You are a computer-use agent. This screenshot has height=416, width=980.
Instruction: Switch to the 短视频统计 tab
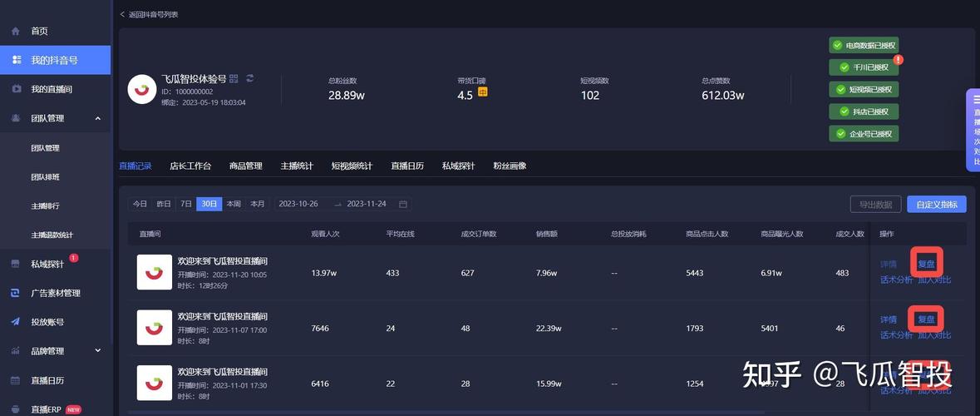point(352,166)
